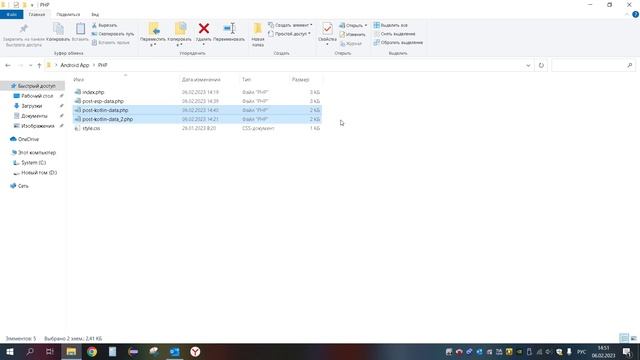Switch to Details view icon
The image size is (640, 360).
[x=624, y=338]
